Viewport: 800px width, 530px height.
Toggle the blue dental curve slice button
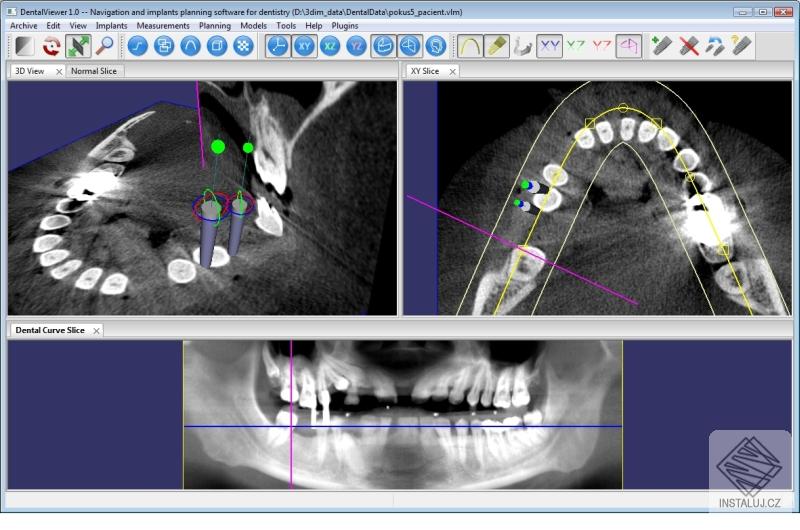coord(384,46)
